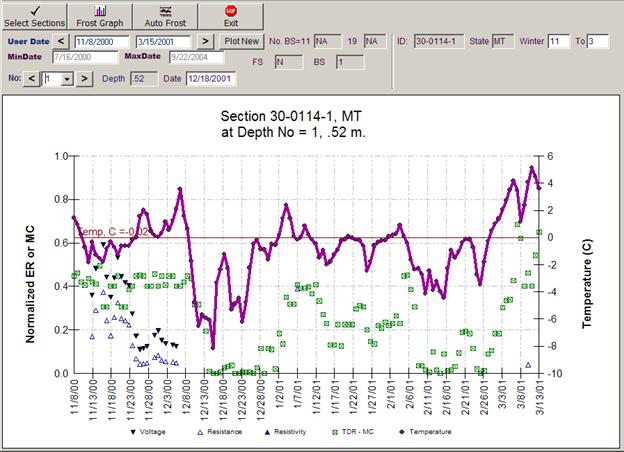The image size is (624, 452).
Task: Click first NA field after No. BS=11
Action: [327, 41]
